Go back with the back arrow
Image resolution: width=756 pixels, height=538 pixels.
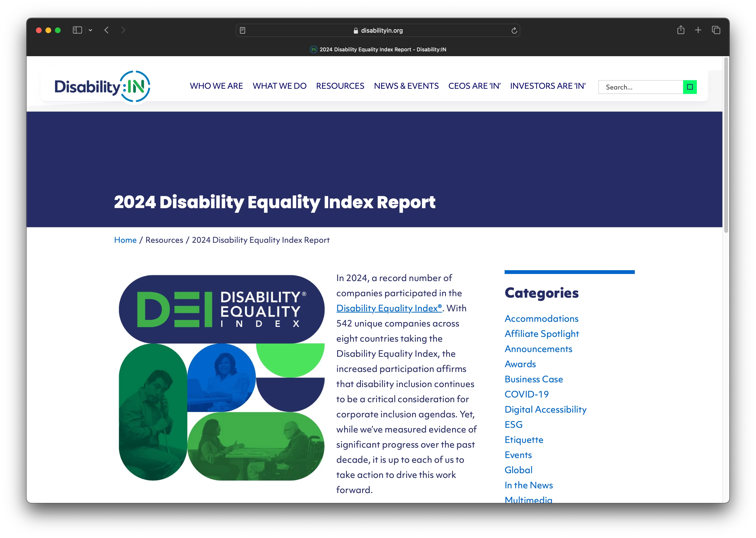106,30
